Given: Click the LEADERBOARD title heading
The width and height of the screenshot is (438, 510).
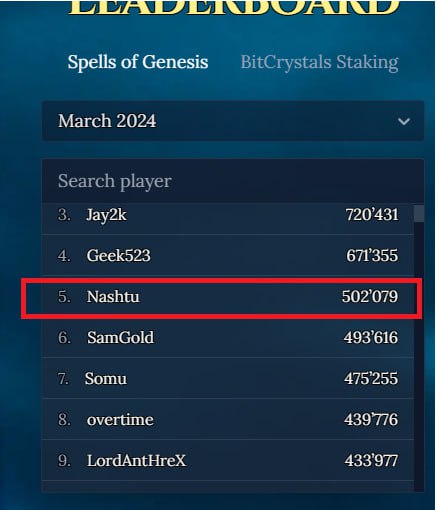Looking at the screenshot, I should [x=233, y=7].
